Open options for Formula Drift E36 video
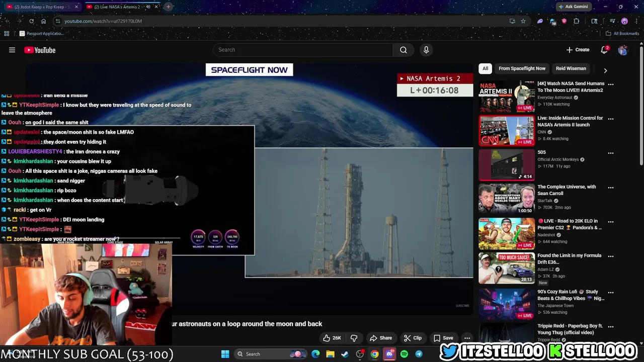The image size is (644, 362). 611,256
